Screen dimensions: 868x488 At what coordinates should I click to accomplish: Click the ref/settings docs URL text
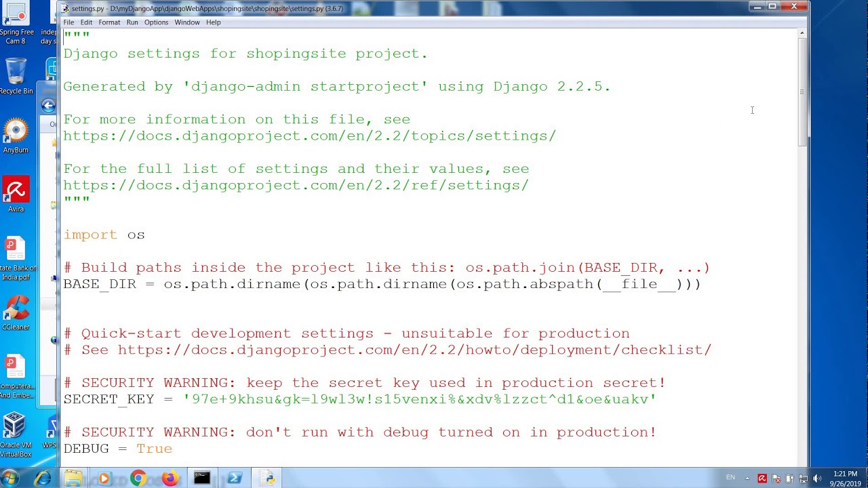(296, 186)
